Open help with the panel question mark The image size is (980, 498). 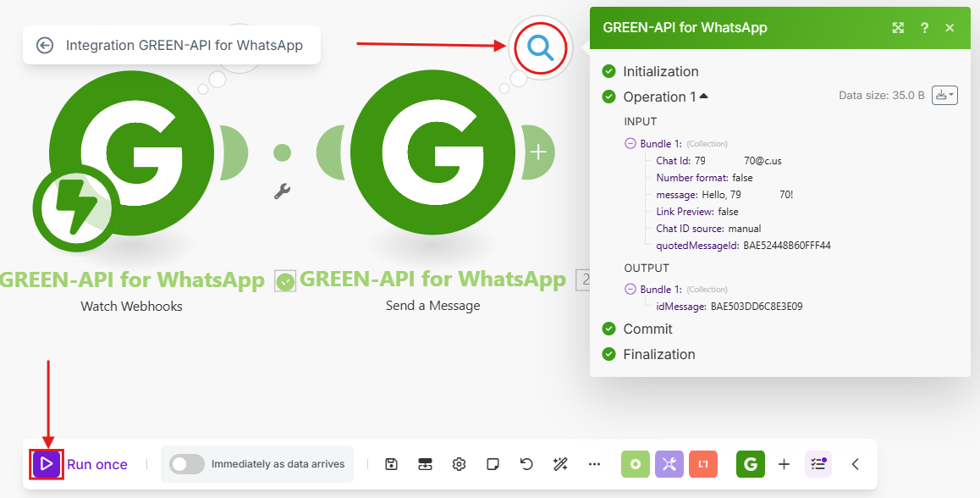click(x=924, y=28)
